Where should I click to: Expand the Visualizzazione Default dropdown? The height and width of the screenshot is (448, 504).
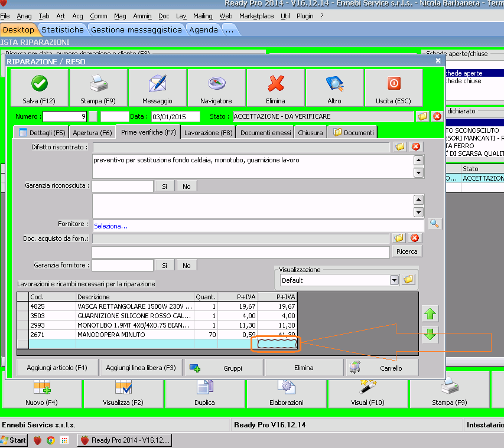pyautogui.click(x=394, y=280)
